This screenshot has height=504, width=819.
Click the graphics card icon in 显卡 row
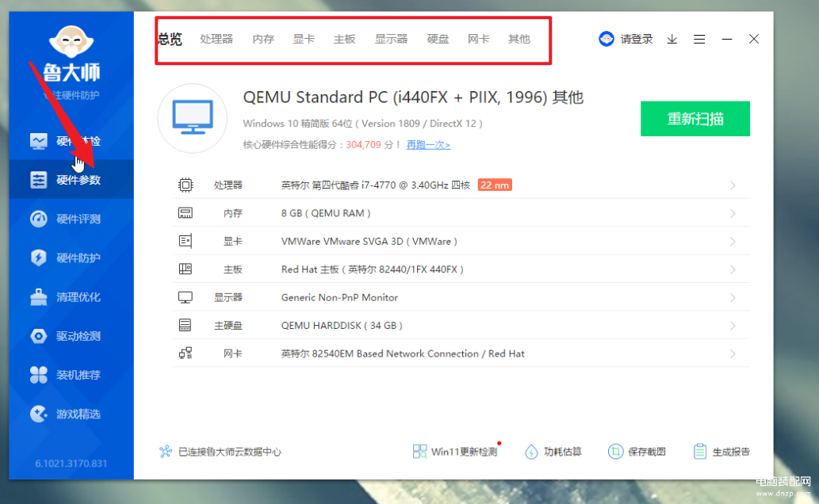(186, 241)
